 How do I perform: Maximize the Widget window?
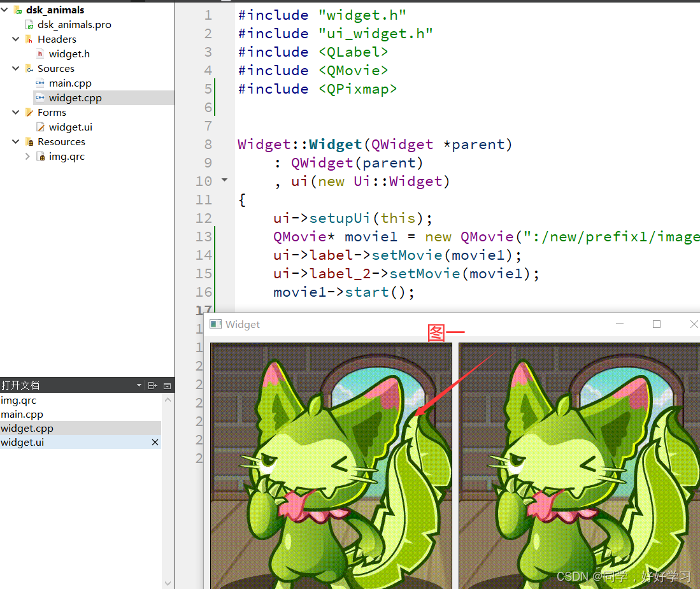(x=656, y=324)
